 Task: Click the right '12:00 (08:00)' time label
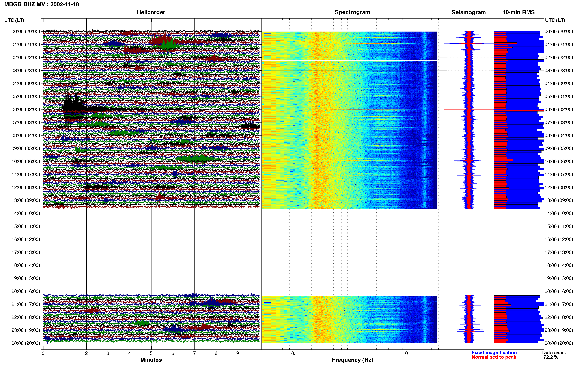coord(559,187)
